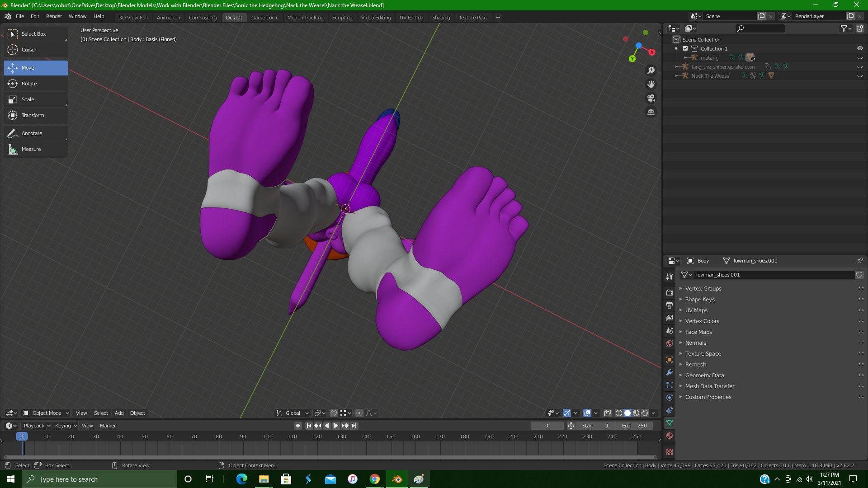Switch to the Scripting workspace tab

coord(342,18)
